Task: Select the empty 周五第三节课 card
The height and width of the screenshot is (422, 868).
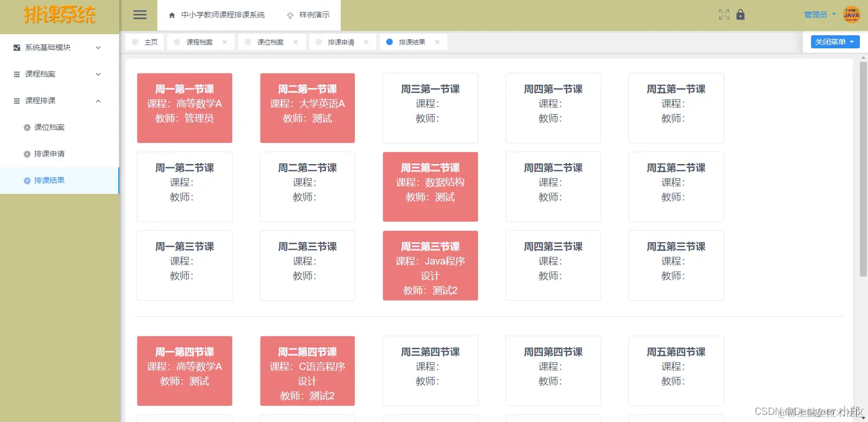Action: (676, 266)
